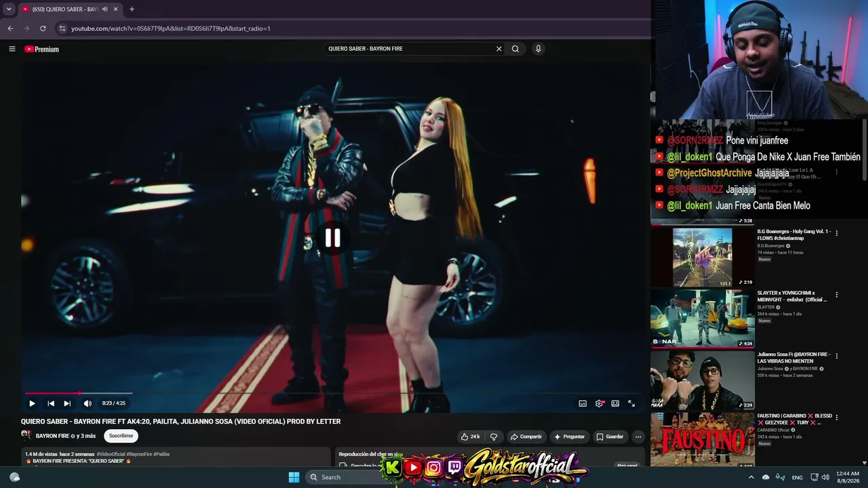Open the Windows Start menu
Screen dimensions: 868x488
(294, 477)
